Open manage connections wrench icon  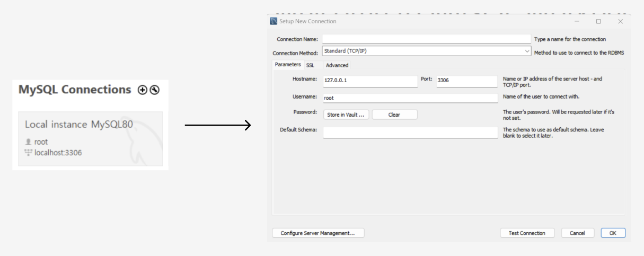[x=154, y=90]
